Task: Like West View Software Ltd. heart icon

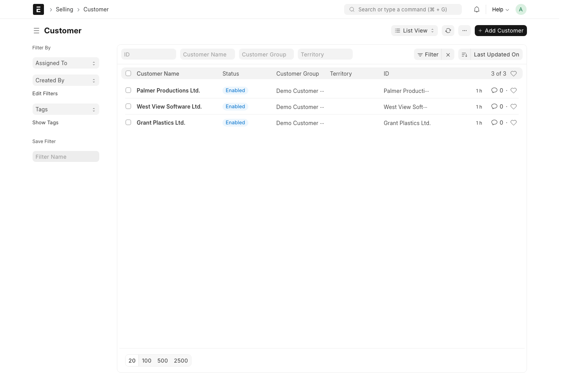Action: click(514, 107)
